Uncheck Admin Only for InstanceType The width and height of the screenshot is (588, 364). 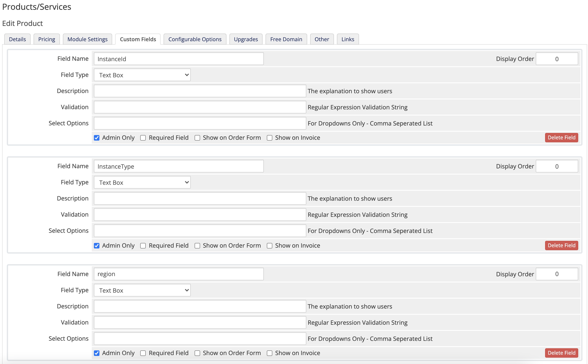(97, 245)
